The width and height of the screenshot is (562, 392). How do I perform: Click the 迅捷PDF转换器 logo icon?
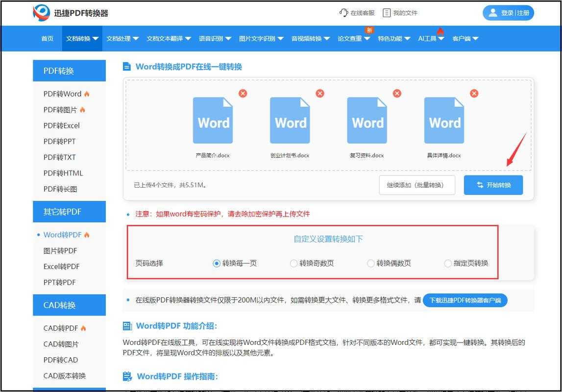coord(40,13)
